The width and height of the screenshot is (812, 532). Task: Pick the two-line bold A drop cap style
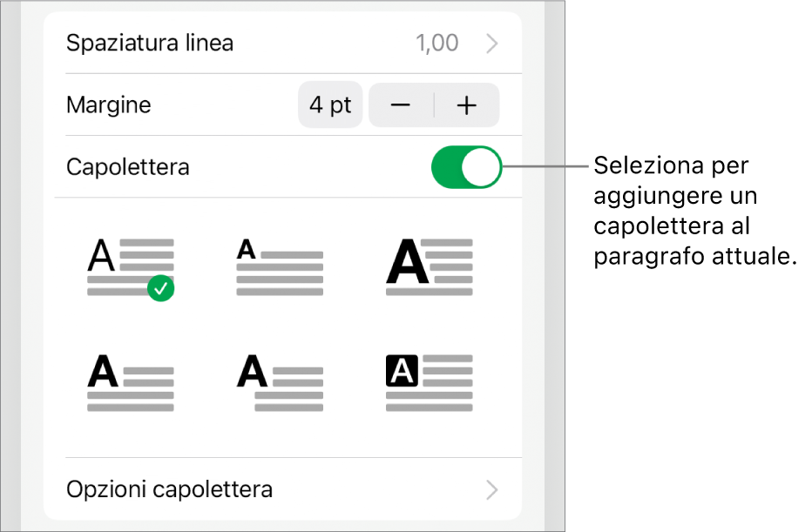(130, 383)
